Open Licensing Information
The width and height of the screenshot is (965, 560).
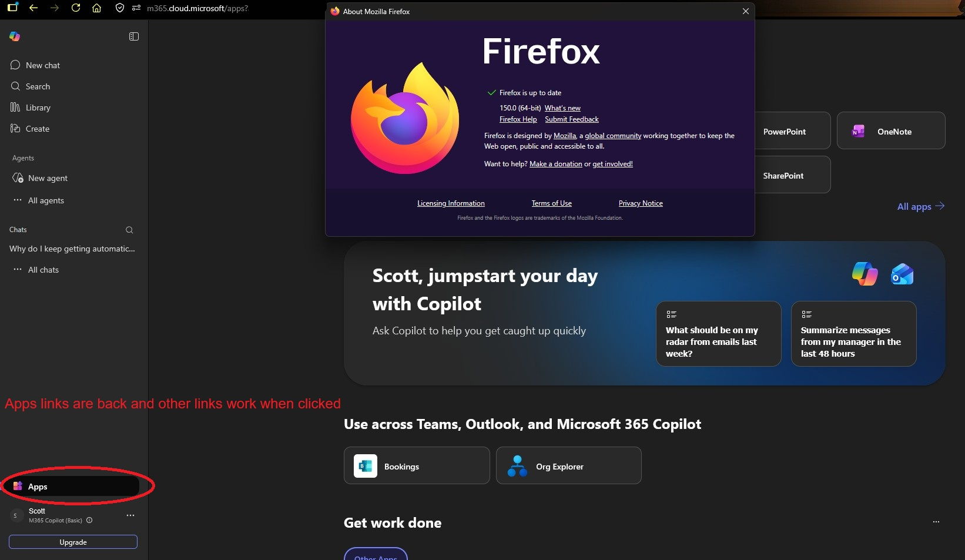pos(451,203)
